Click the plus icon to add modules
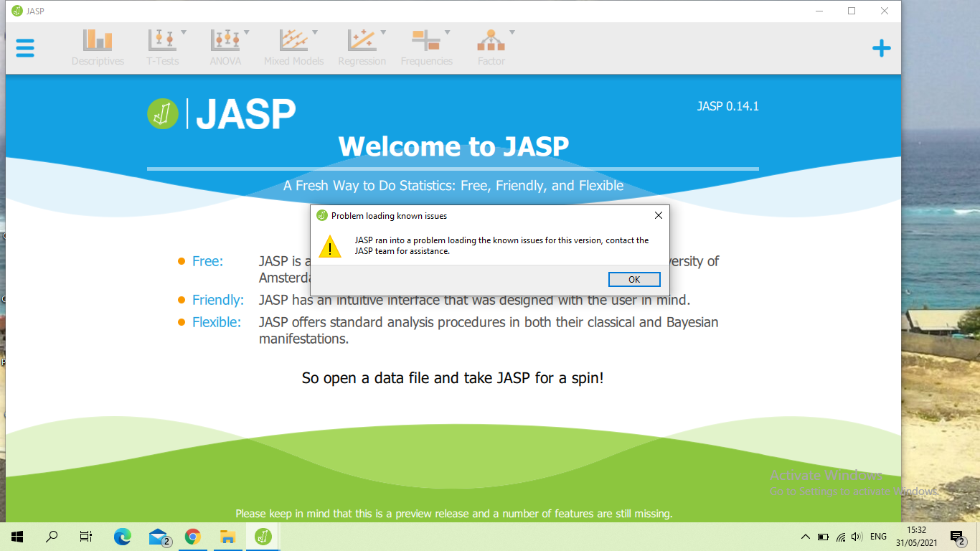Screen dimensions: 980x551 (881, 48)
